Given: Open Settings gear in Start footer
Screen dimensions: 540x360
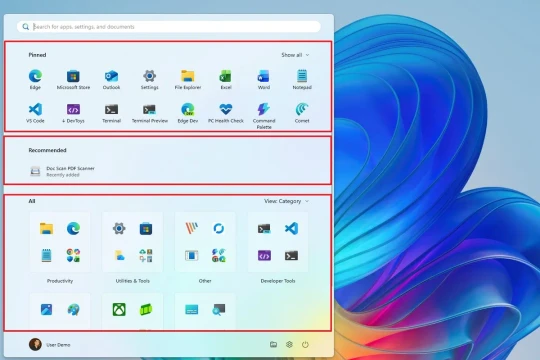Looking at the screenshot, I should coord(289,344).
